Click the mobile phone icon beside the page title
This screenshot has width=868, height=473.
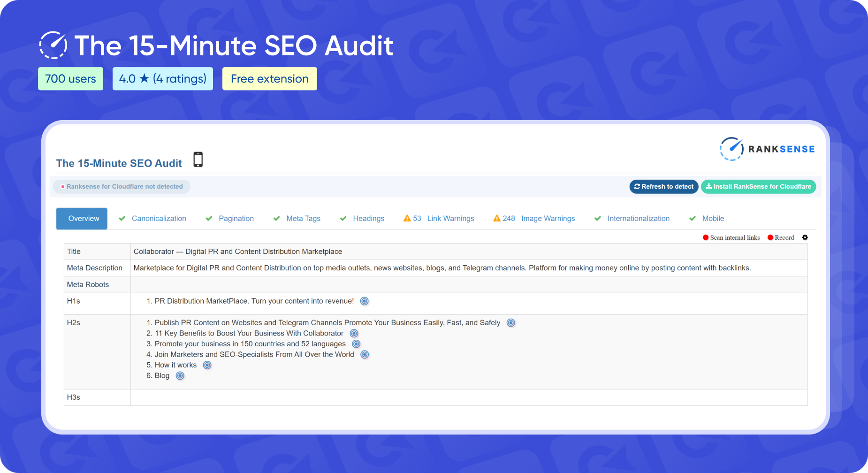(x=198, y=160)
